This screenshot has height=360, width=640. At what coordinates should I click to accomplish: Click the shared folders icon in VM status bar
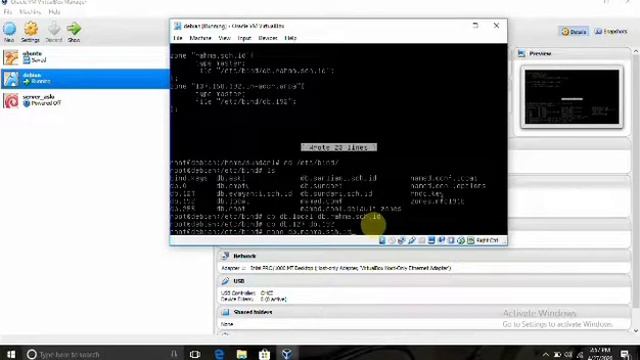pyautogui.click(x=422, y=240)
